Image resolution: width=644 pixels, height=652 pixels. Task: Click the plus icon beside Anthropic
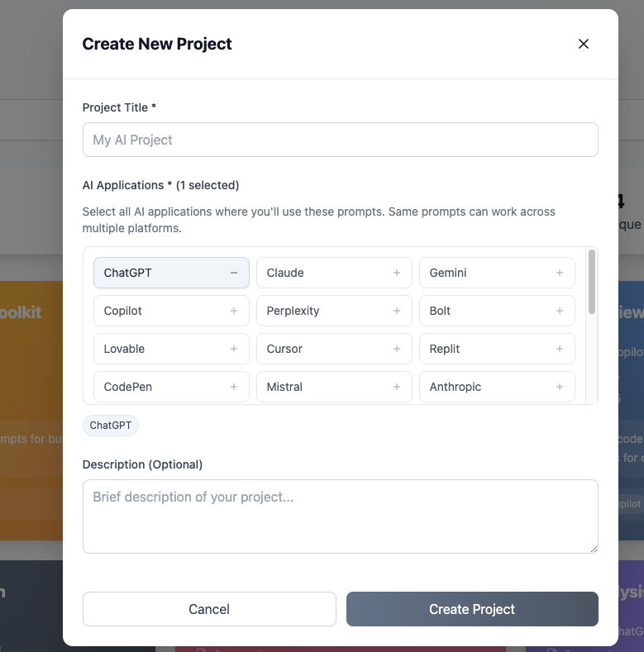[560, 387]
